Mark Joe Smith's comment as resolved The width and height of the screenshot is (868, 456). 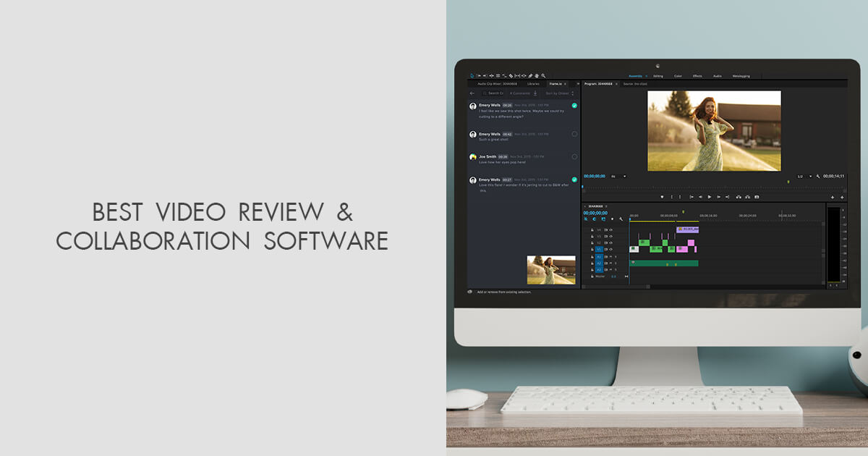[x=574, y=156]
